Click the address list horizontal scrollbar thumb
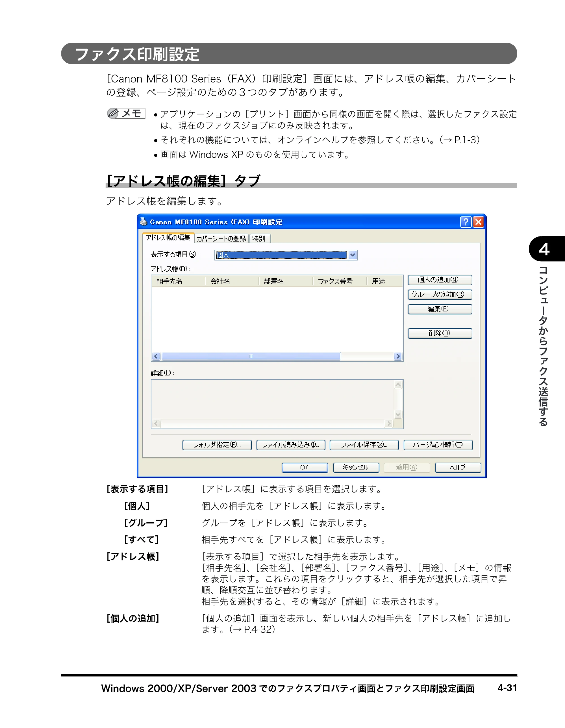This screenshot has width=565, height=728. 251,356
